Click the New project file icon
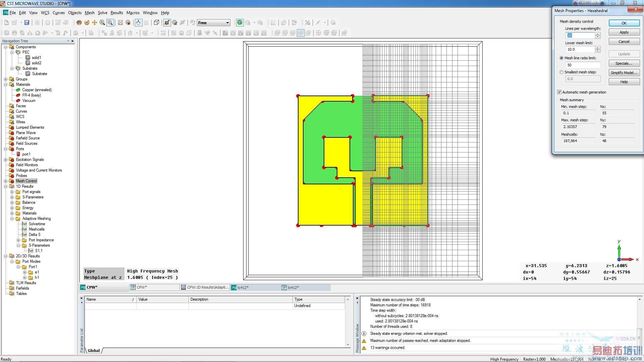Screen dimensions: 644x362 click(x=6, y=22)
